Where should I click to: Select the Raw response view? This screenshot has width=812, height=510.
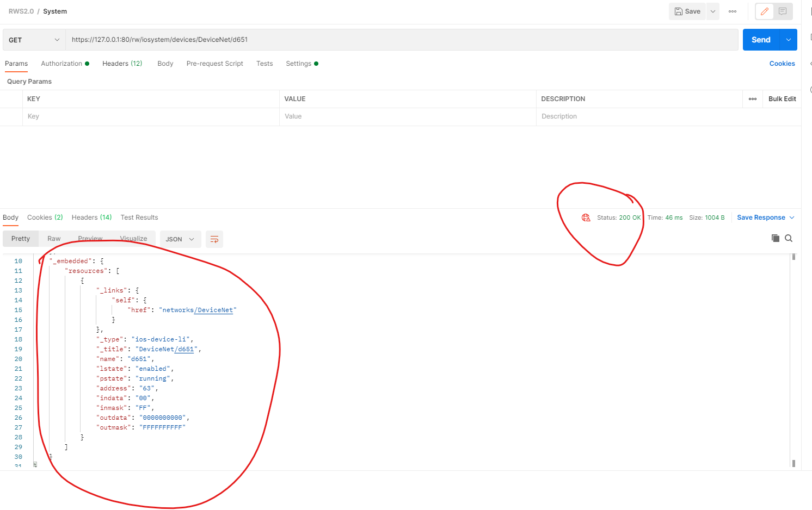(x=54, y=239)
